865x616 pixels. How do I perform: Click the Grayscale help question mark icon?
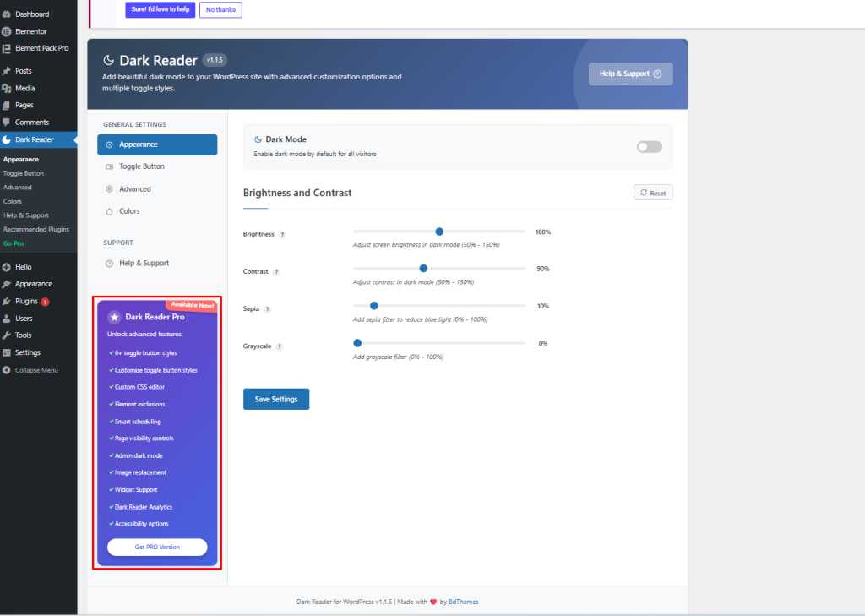coord(280,346)
